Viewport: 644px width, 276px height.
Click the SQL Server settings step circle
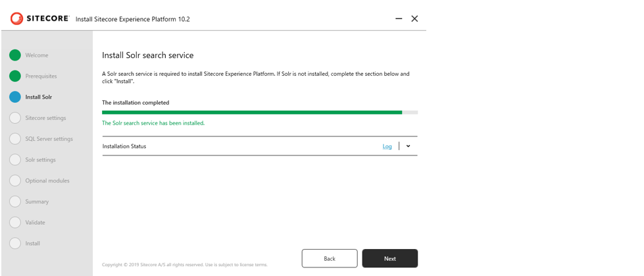(14, 139)
